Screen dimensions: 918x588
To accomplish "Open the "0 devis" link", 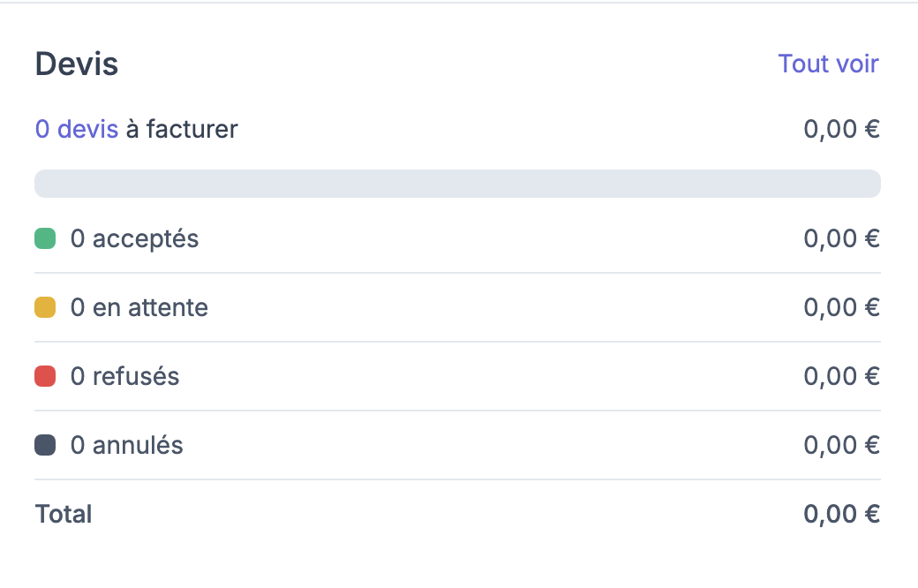I will [x=76, y=130].
